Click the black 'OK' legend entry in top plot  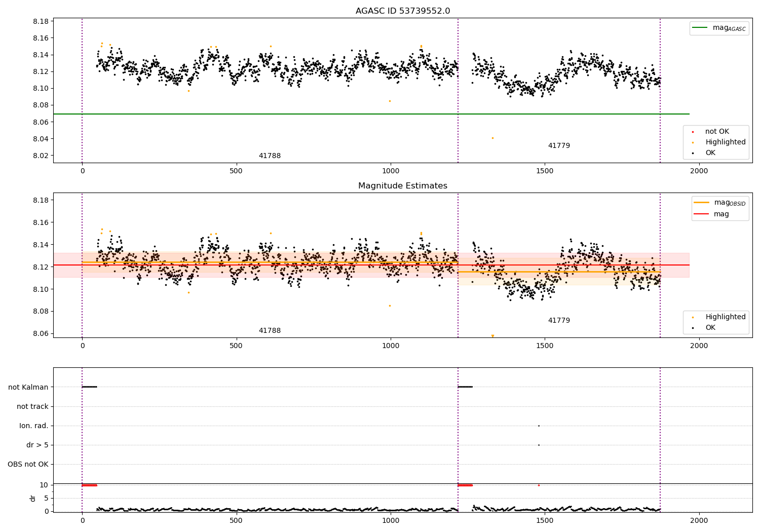[704, 153]
